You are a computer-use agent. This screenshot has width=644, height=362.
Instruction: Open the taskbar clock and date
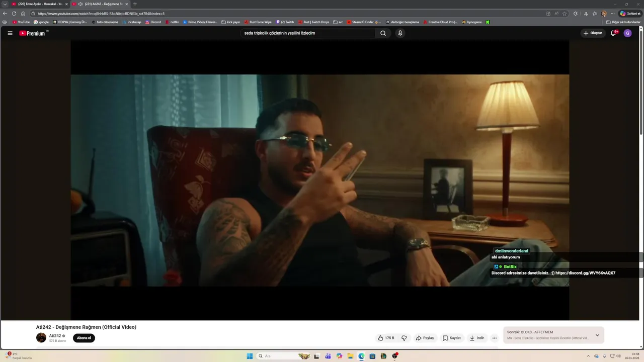click(x=632, y=356)
